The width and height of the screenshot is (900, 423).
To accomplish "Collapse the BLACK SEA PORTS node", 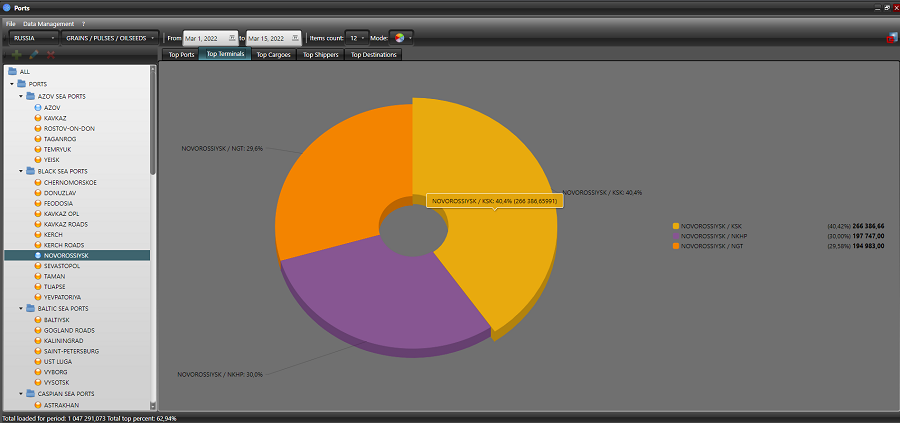I will pyautogui.click(x=21, y=171).
